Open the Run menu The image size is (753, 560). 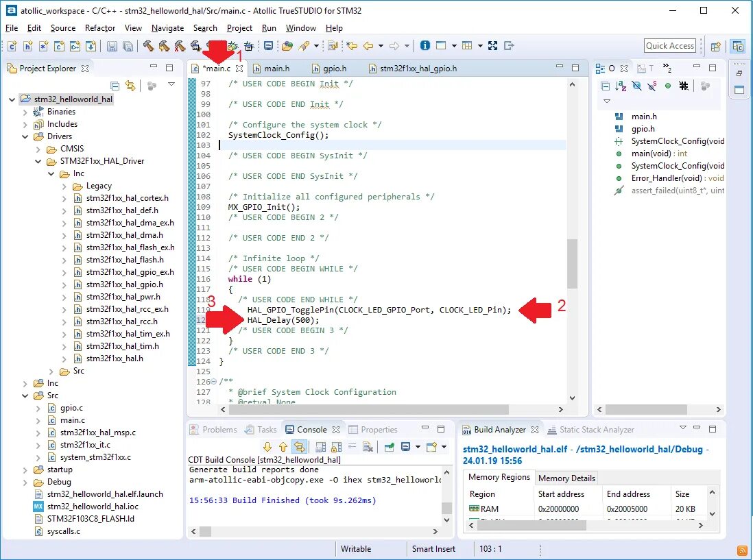(x=269, y=28)
